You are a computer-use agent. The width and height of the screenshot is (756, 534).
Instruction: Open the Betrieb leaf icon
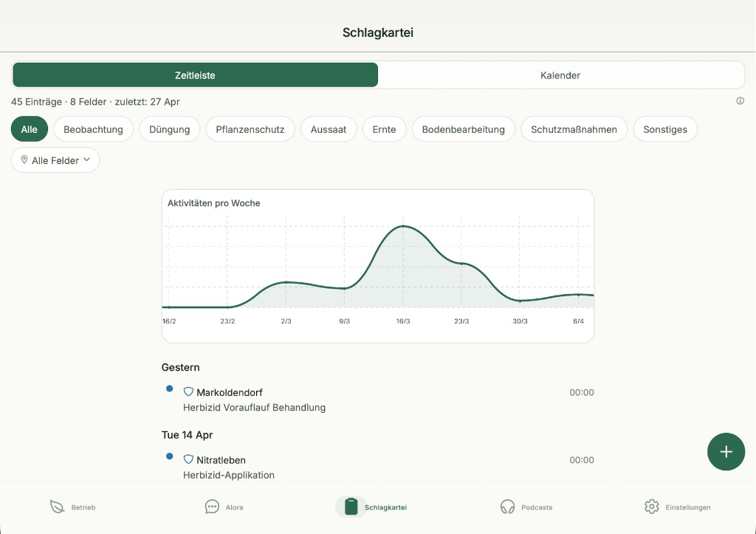coord(57,507)
